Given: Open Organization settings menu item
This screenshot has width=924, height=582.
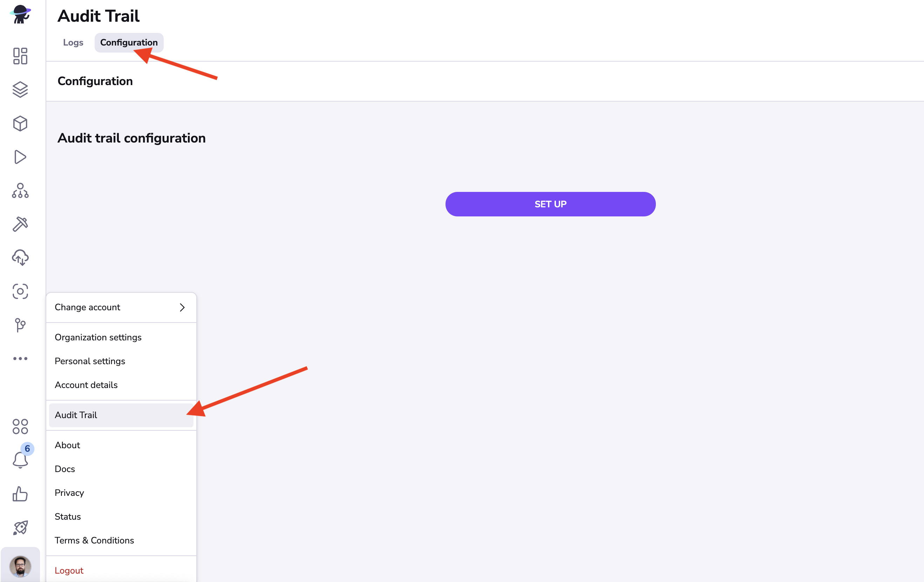Looking at the screenshot, I should coord(98,337).
